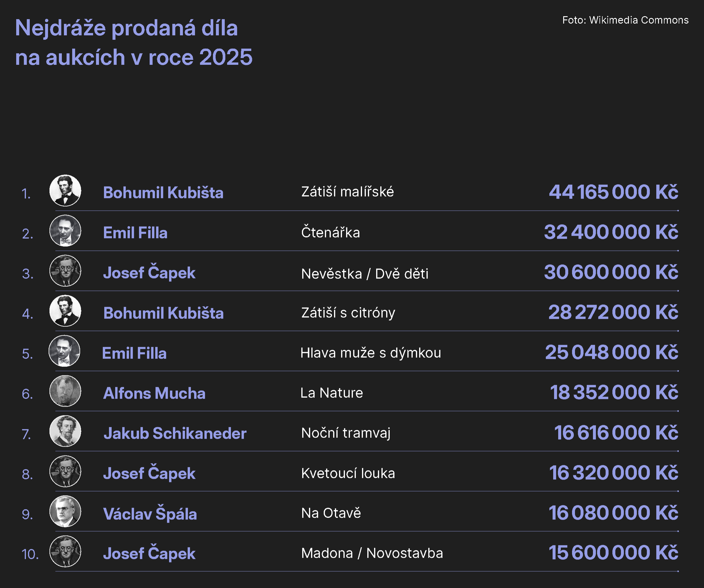704x588 pixels.
Task: Select the artwork title Zátiší malířské
Action: point(347,192)
